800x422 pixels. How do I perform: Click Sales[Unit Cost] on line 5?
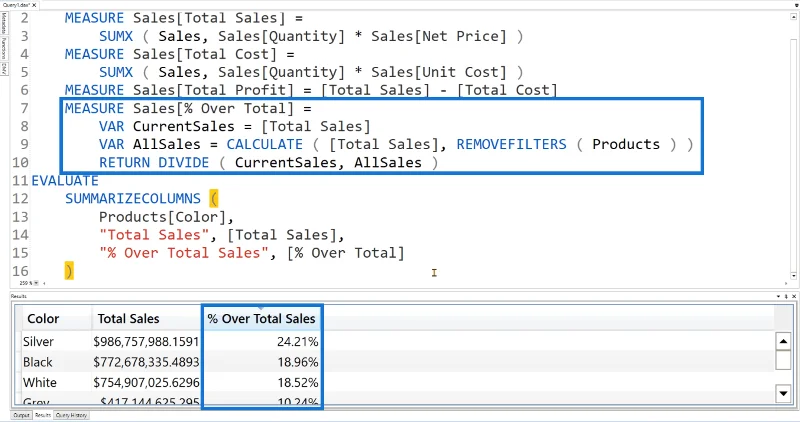tap(439, 72)
